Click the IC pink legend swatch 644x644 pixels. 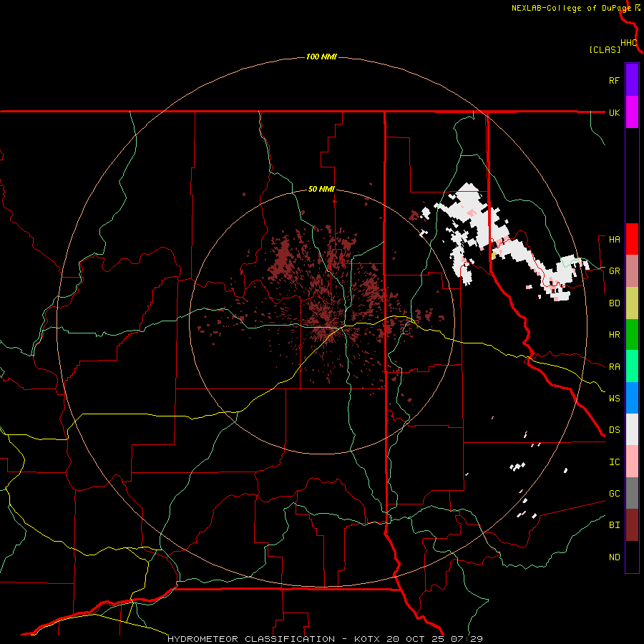pos(632,462)
